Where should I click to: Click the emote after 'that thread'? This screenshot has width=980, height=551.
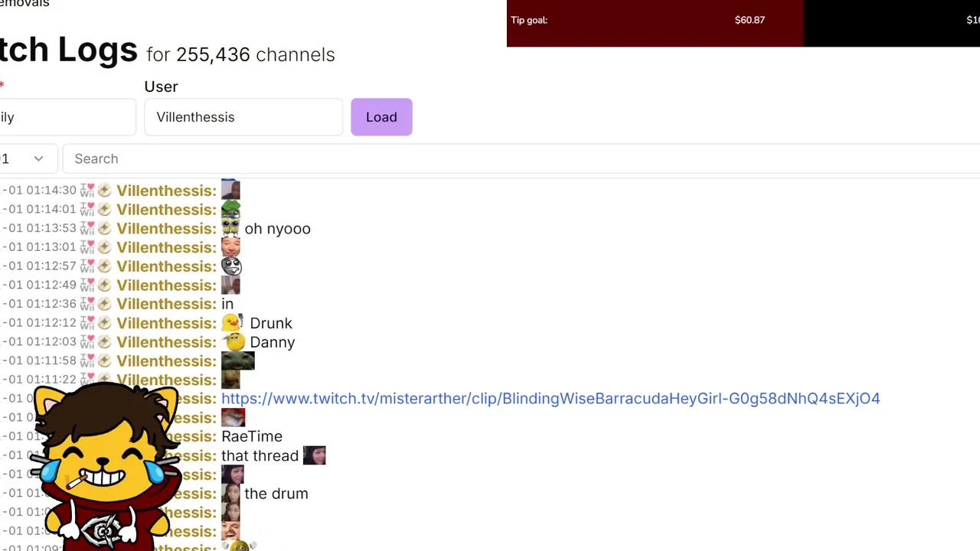click(314, 455)
